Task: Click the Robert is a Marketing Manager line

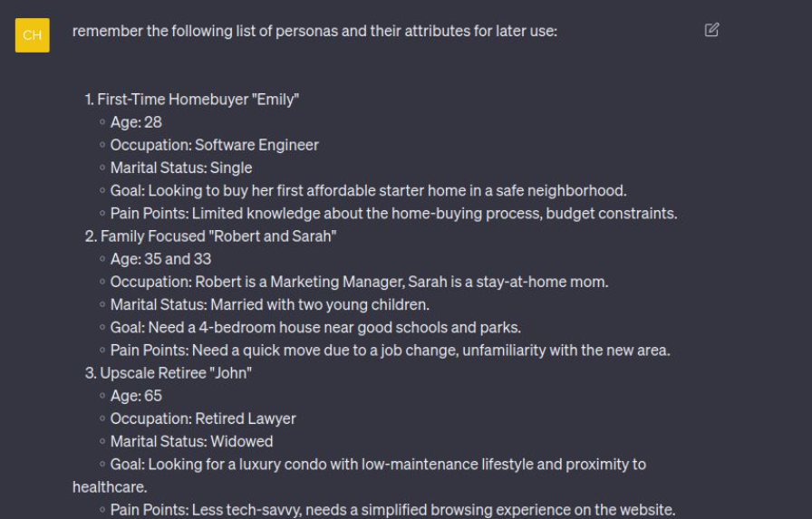Action: tap(360, 282)
